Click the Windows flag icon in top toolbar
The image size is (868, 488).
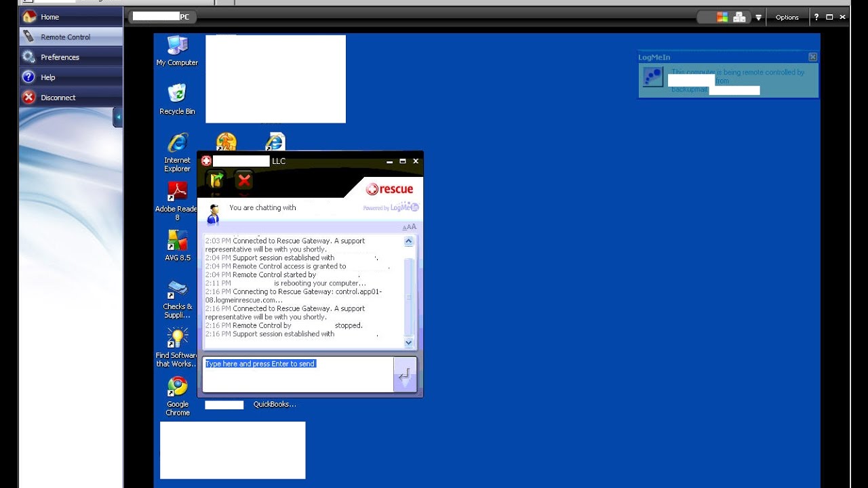click(x=722, y=17)
